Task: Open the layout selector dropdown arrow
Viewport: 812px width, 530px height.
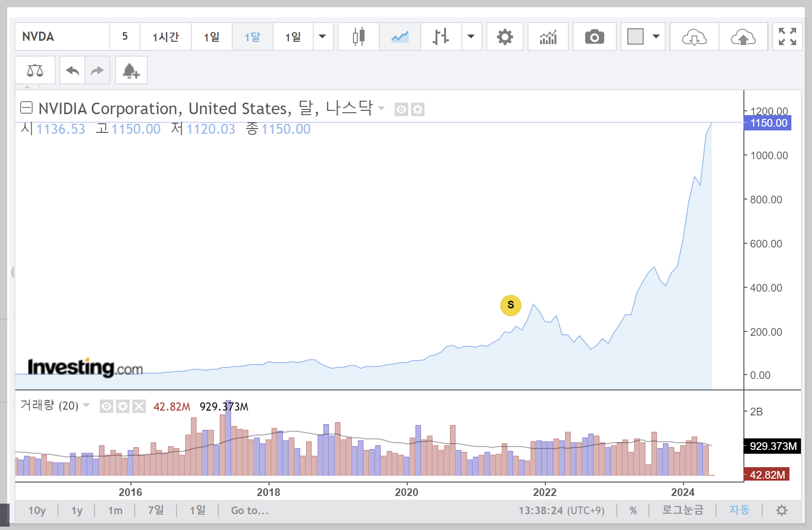Action: [x=656, y=36]
